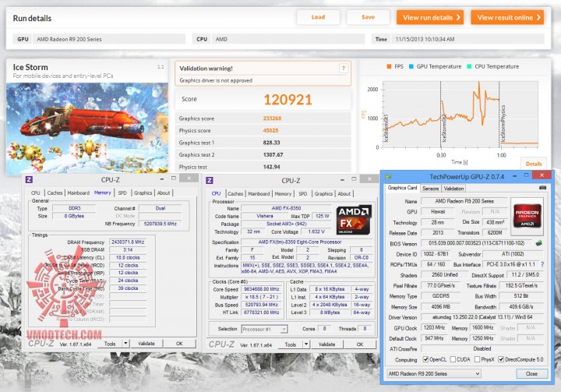
Task: Click the CAS# Latency 10.0 clocks field
Action: pos(128,258)
